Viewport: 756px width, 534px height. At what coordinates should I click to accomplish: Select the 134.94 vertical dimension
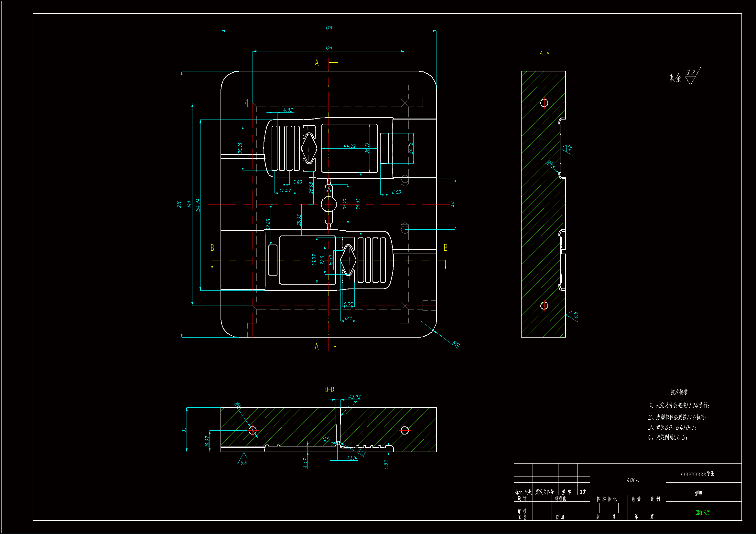tap(198, 205)
